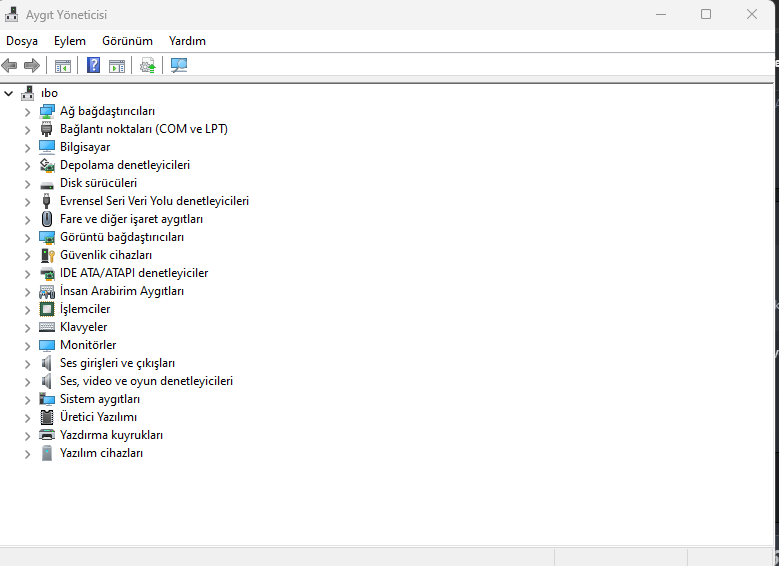
Task: Expand Ağ bağdaştırıcıları chevron
Action: (28, 112)
